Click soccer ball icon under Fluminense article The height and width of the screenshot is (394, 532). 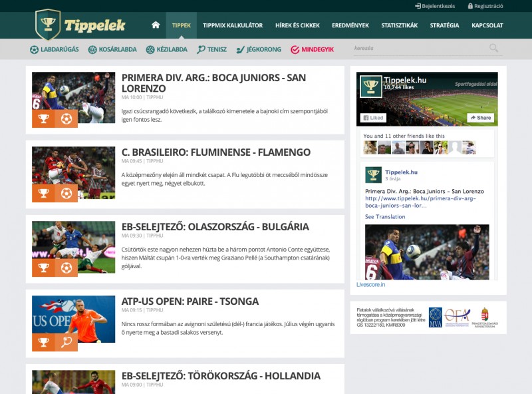[66, 194]
